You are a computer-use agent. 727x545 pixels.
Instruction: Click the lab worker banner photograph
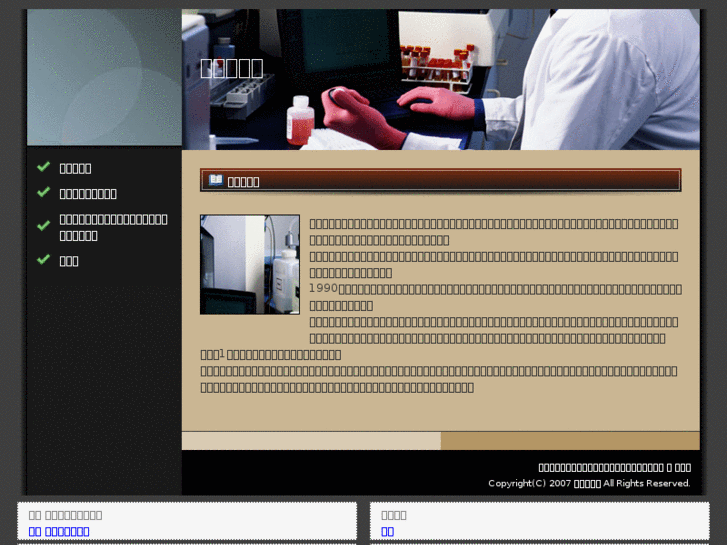click(440, 79)
